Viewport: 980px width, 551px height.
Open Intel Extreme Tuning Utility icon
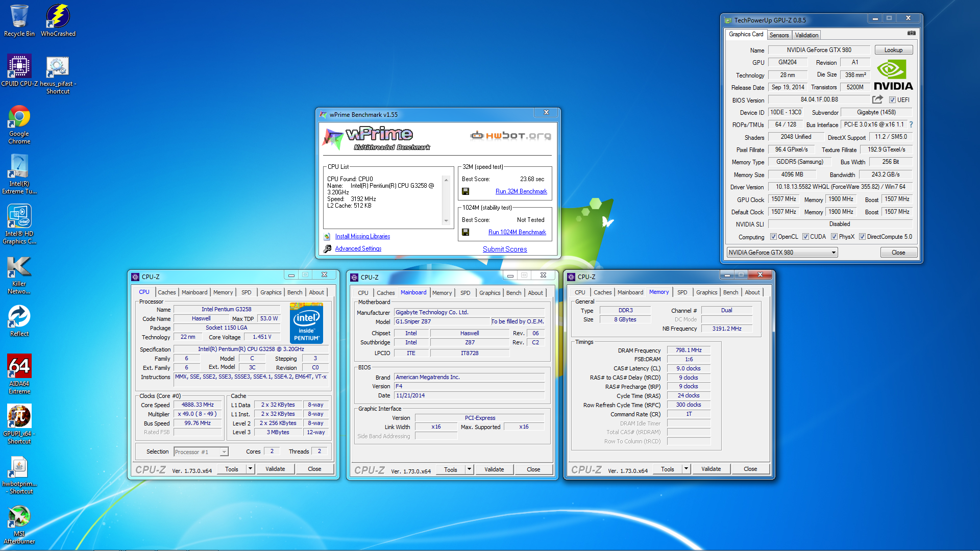[19, 174]
